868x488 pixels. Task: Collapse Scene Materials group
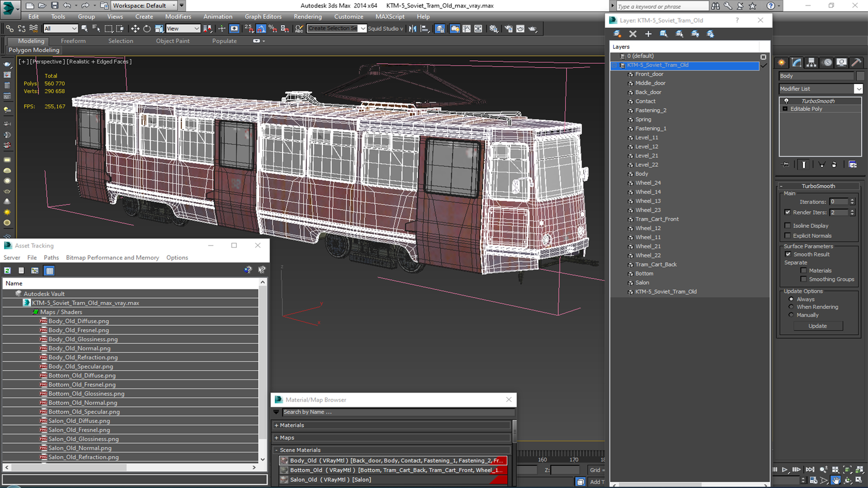click(x=276, y=450)
